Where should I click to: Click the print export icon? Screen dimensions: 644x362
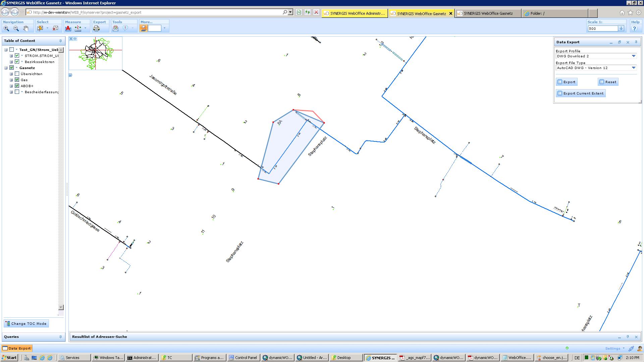97,28
